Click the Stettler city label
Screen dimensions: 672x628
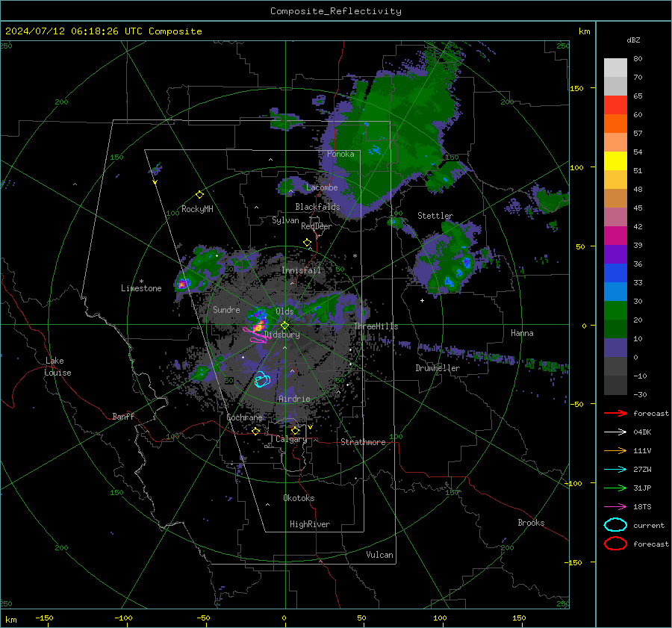(x=435, y=216)
